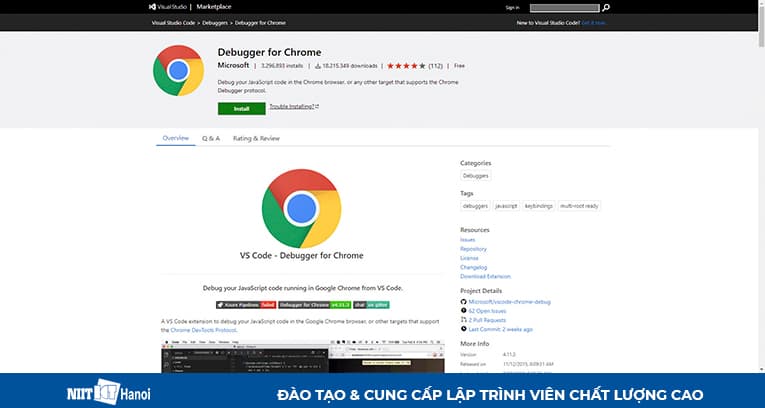765x408 pixels.
Task: Open the Rating & Review tab
Action: tap(256, 139)
